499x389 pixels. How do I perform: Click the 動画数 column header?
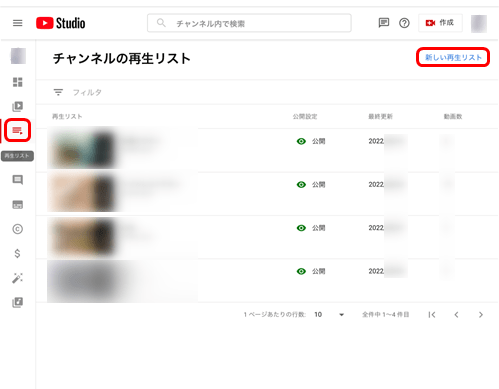click(x=453, y=116)
